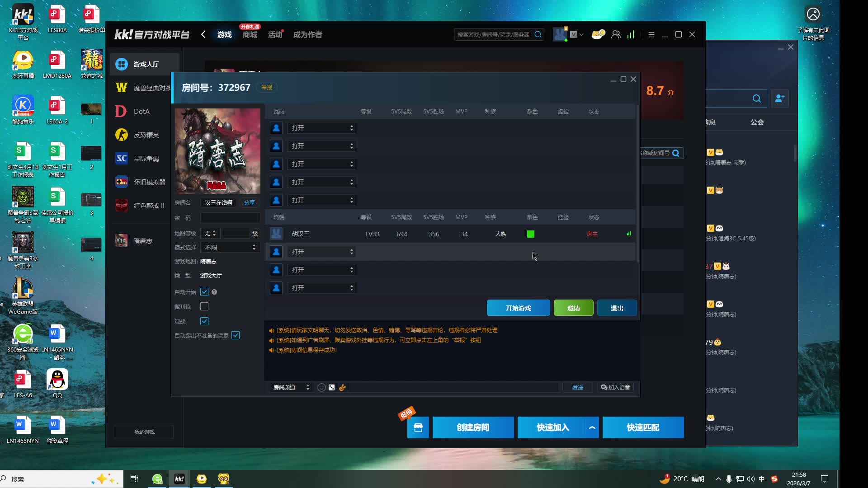The width and height of the screenshot is (868, 488).
Task: Click the friends icon in top bar
Action: coord(616,34)
